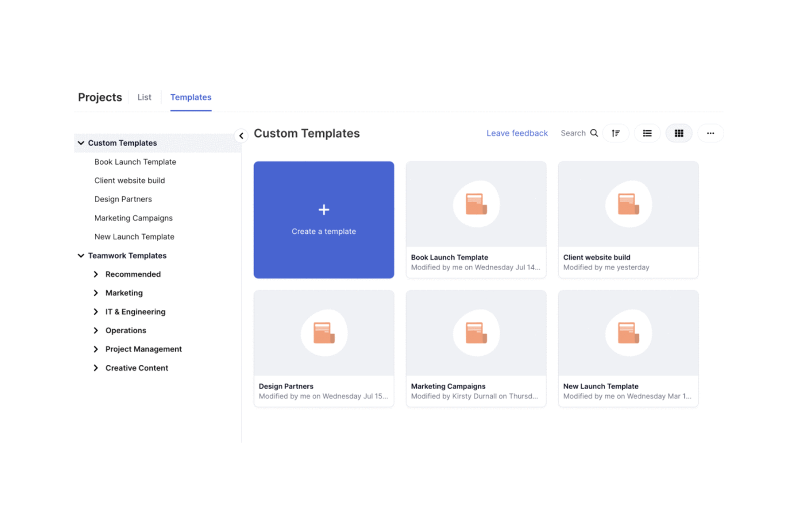
Task: Click the Client website build card document icon
Action: tap(628, 204)
